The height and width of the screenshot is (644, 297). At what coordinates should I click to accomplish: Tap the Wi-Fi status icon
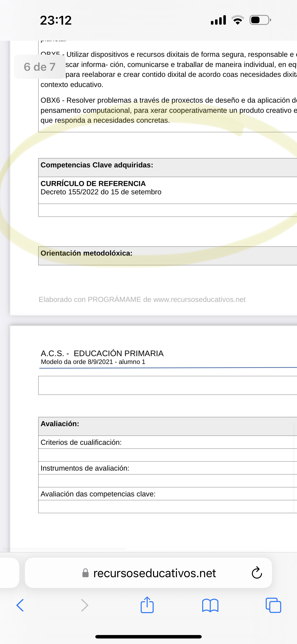[238, 20]
